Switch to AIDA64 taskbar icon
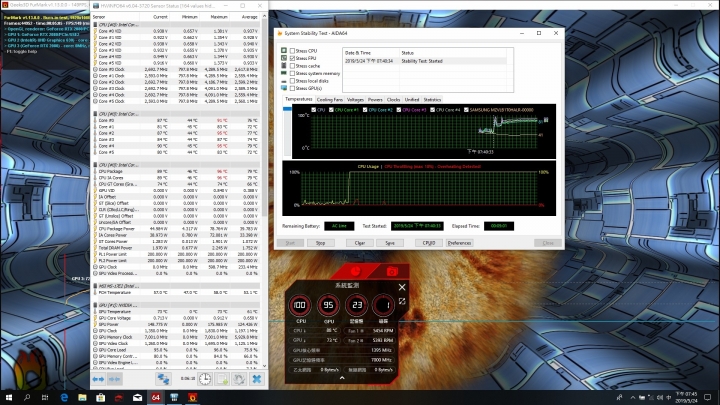This screenshot has height=405, width=720. tap(156, 398)
